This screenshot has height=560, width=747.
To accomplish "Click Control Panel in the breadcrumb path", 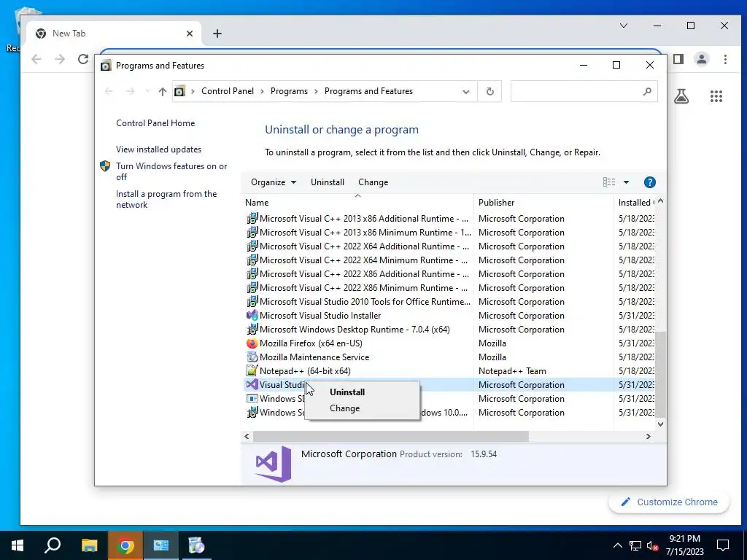I will pyautogui.click(x=228, y=91).
